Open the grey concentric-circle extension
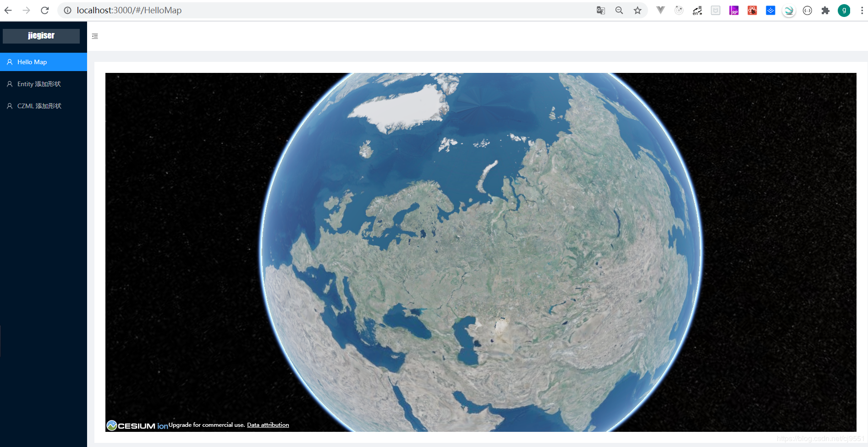 (679, 10)
